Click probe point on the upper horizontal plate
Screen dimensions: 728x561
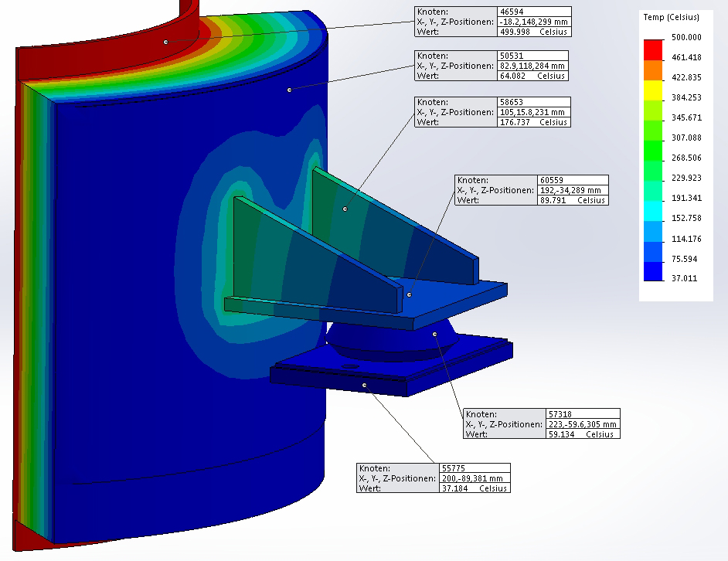[x=410, y=294]
